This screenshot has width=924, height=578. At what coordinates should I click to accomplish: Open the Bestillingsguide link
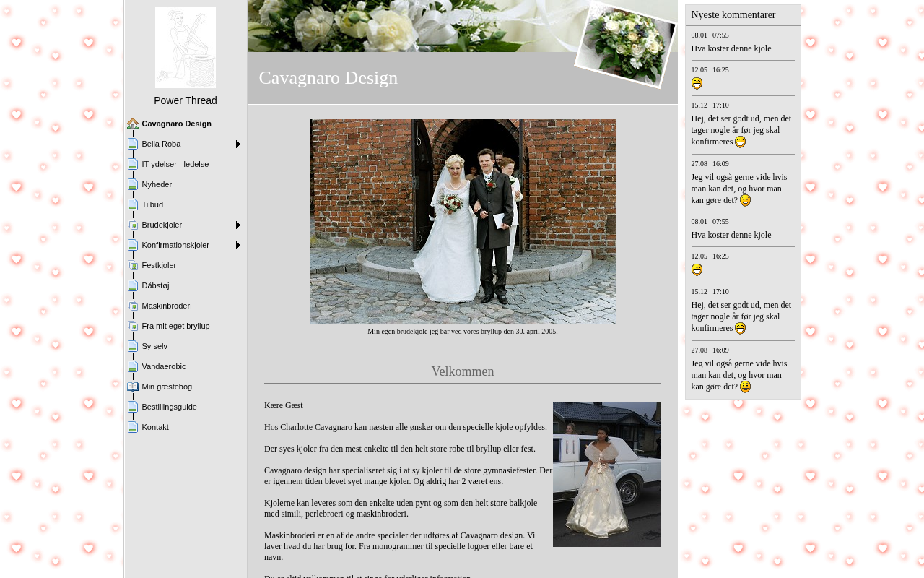click(x=169, y=407)
